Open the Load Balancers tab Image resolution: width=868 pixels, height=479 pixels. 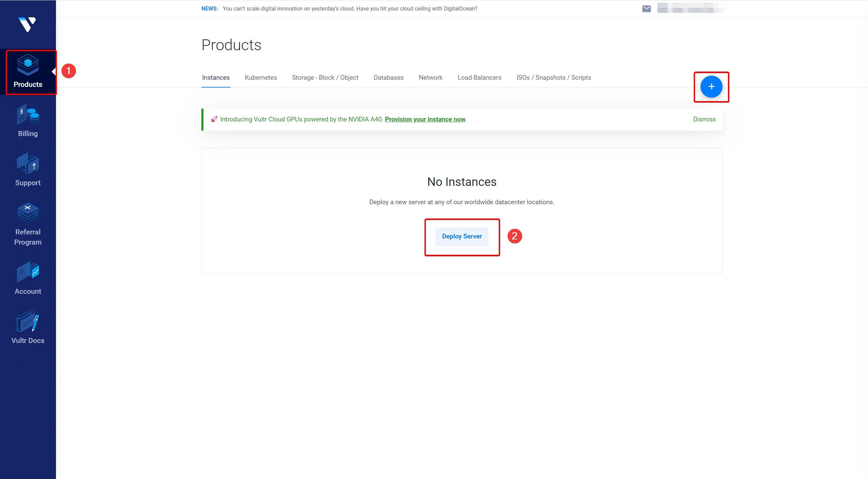click(x=479, y=78)
